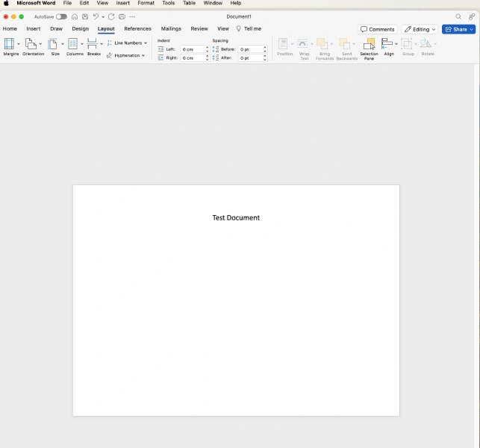Screen dimensions: 480x448
Task: Click the Redo icon
Action: (x=111, y=16)
